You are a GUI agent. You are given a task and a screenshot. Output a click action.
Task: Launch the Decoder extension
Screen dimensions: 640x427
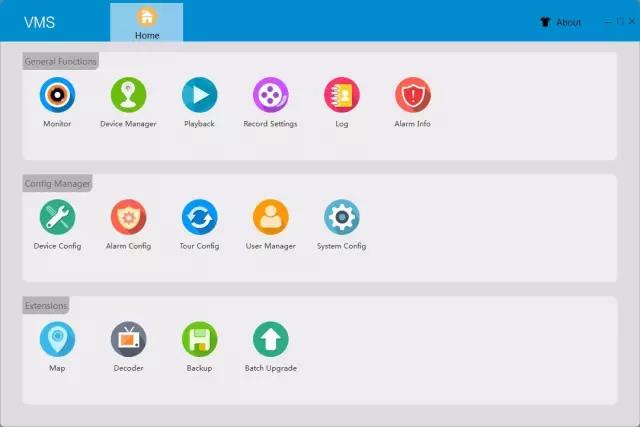point(128,339)
